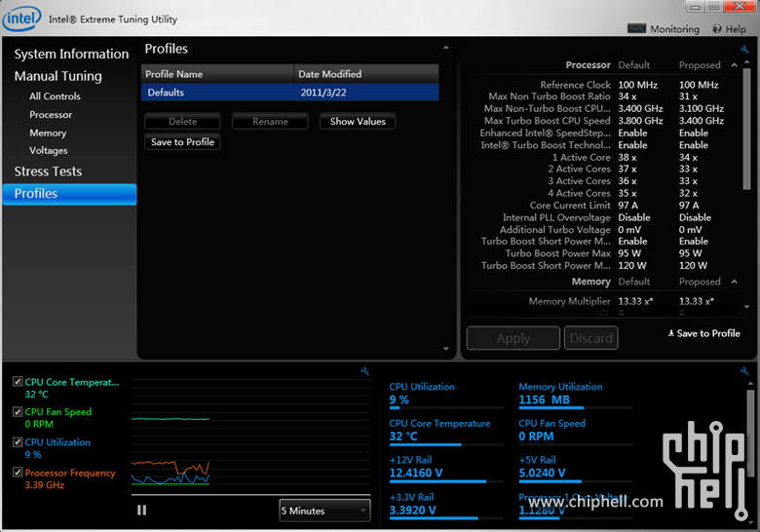760x532 pixels.
Task: Pause the monitoring graph
Action: coord(141,510)
